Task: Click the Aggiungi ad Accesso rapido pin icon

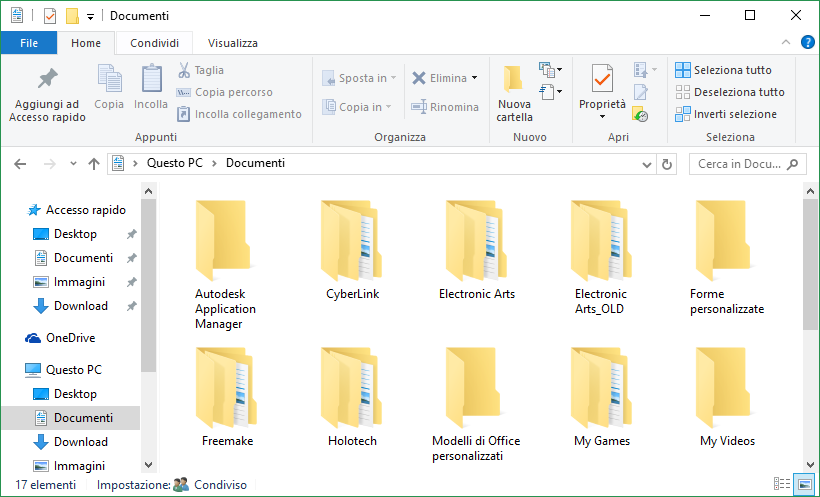Action: tap(48, 78)
